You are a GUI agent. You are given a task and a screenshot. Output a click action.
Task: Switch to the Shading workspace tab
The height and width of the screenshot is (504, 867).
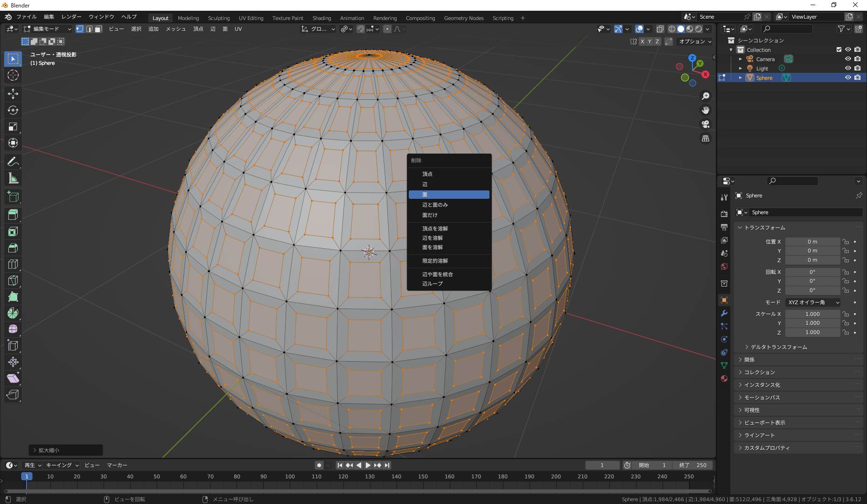[x=322, y=18]
